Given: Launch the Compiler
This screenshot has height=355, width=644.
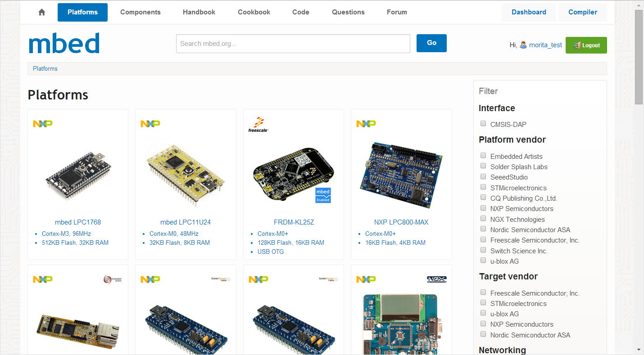Looking at the screenshot, I should (583, 12).
